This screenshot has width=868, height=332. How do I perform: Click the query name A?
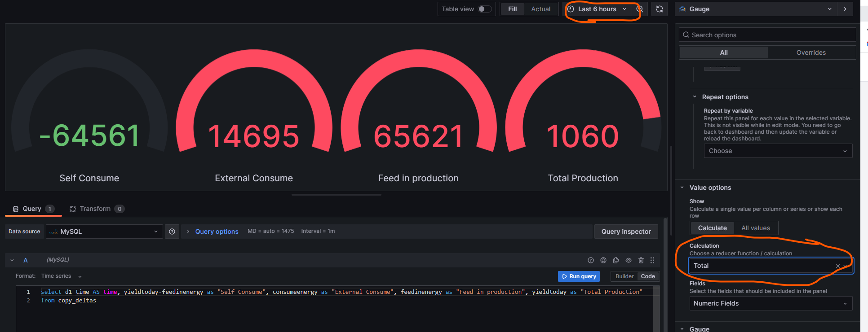[x=26, y=260]
